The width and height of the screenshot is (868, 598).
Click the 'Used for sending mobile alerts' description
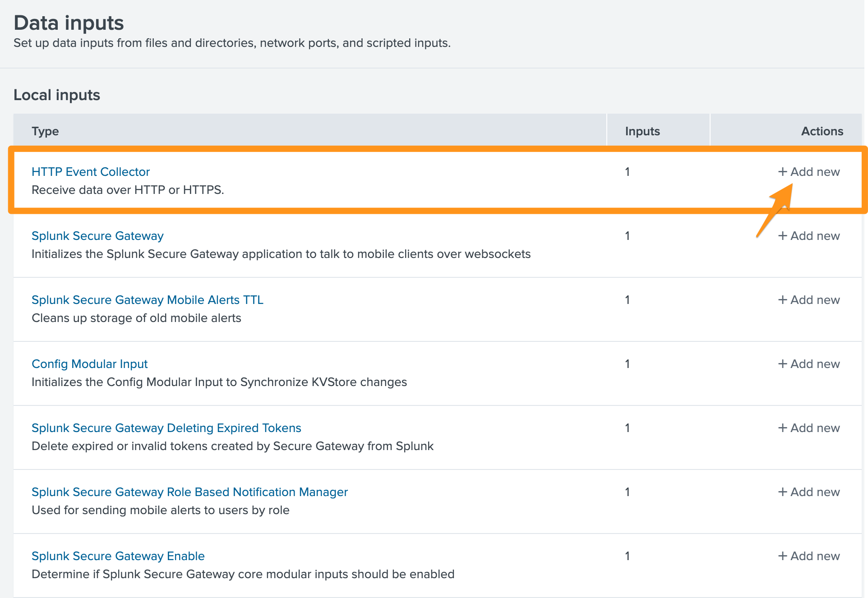point(161,510)
